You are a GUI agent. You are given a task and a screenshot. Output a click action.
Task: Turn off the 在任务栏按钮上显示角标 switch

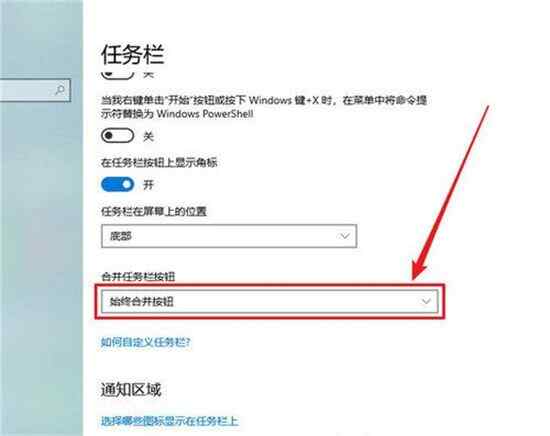118,184
